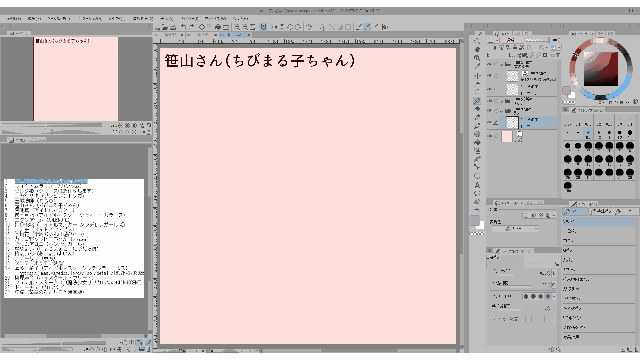Select the strongest anti-aliasing dot option
640x360 pixels.
click(x=548, y=297)
